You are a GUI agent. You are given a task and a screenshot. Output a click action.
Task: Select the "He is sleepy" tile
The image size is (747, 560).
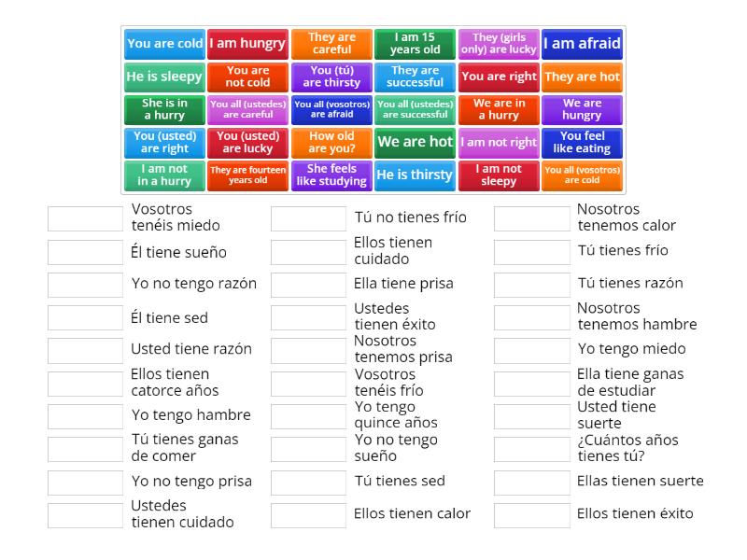tap(163, 77)
